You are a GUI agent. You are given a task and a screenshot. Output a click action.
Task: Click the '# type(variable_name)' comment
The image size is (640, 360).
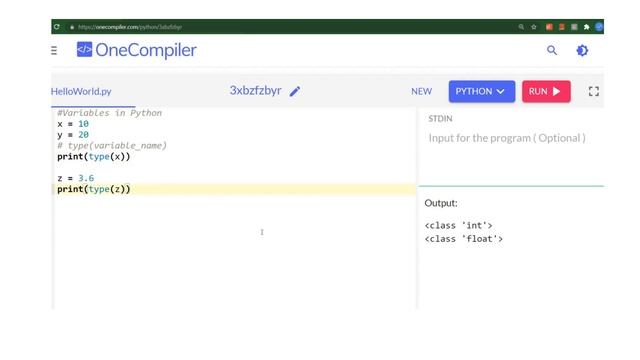pos(112,145)
